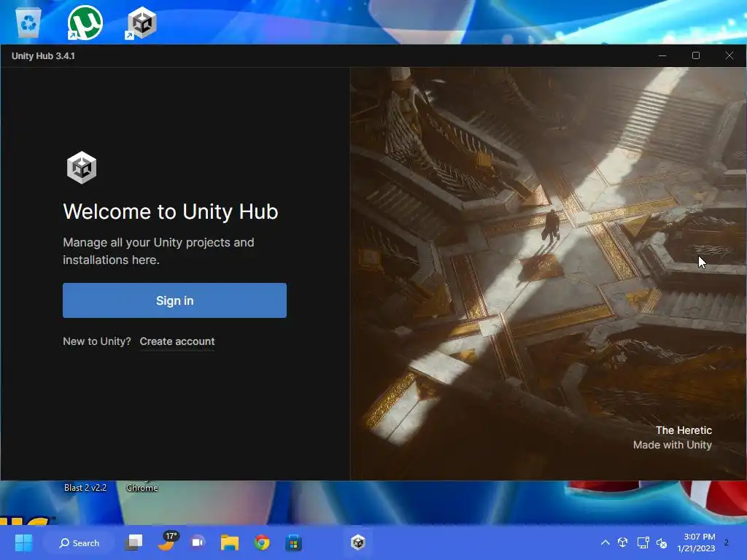Select the Unity Hub desktop shortcut
This screenshot has height=560, width=747.
click(x=142, y=23)
